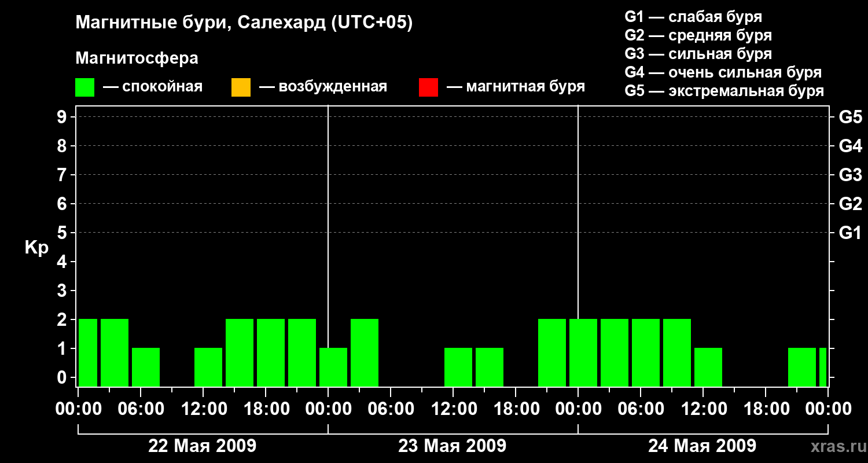The height and width of the screenshot is (463, 868).
Task: Click the '12:00' time label of 22 Мая
Action: coord(204,409)
